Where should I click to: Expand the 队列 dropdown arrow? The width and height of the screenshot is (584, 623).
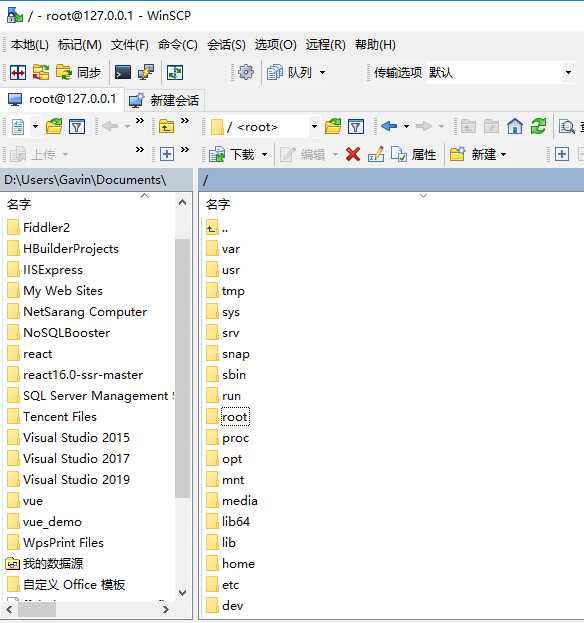pos(323,73)
